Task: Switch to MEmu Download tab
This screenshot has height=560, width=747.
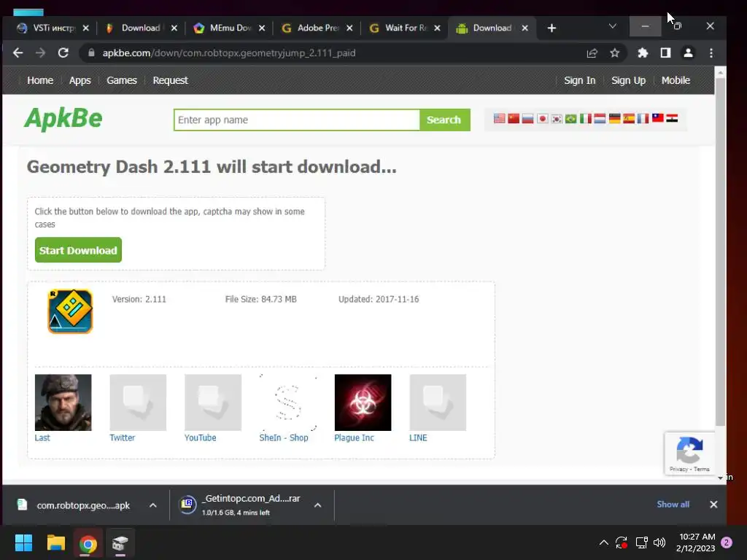Action: pos(230,28)
